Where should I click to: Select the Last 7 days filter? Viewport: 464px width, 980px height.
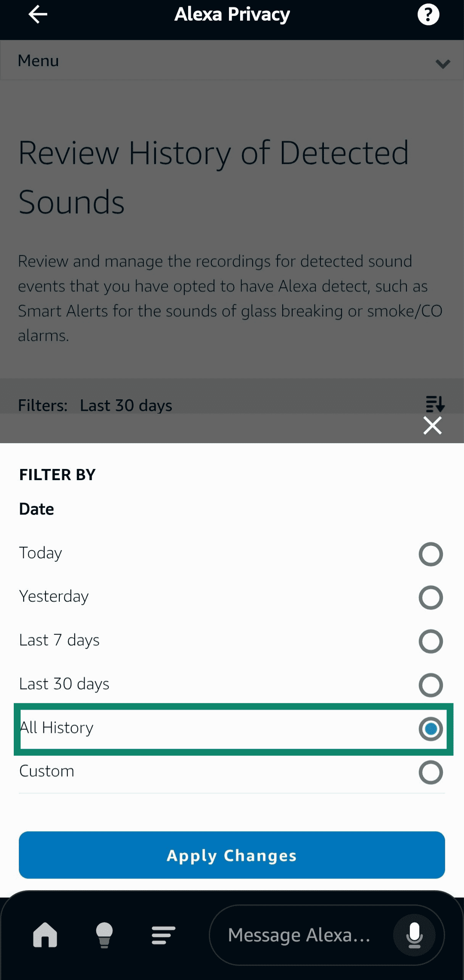[x=431, y=641]
